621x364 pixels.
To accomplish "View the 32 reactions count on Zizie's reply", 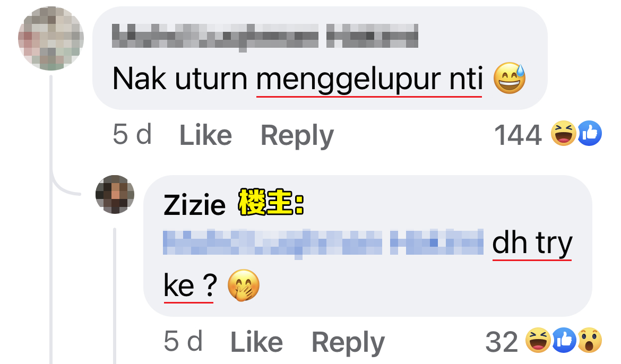I will pyautogui.click(x=502, y=342).
